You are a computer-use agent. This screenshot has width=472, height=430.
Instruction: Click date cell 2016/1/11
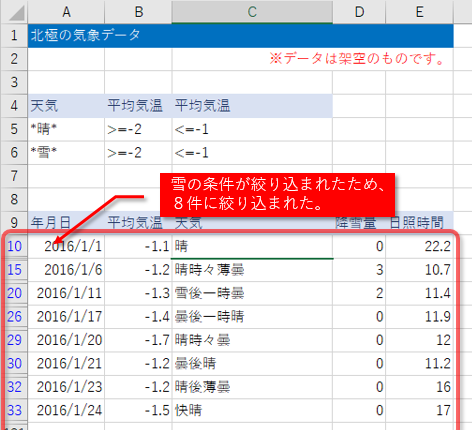66,293
